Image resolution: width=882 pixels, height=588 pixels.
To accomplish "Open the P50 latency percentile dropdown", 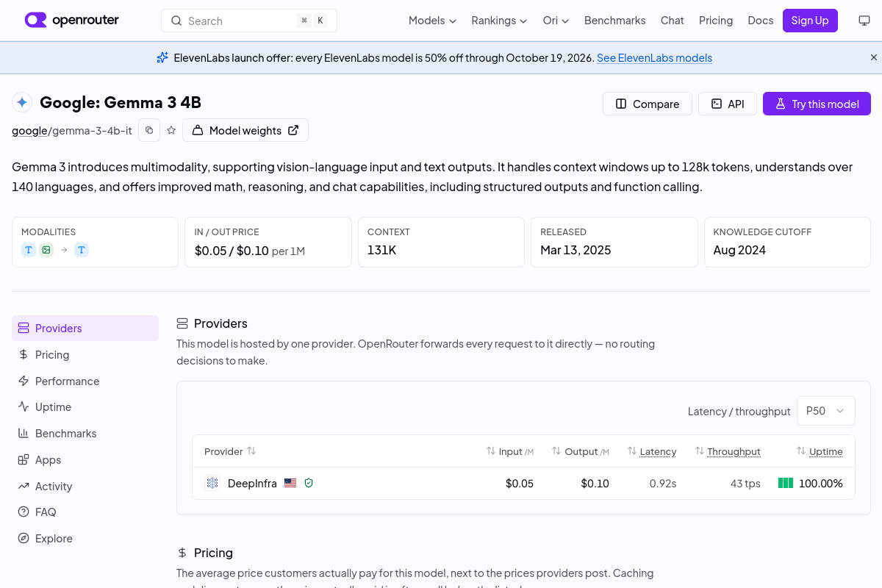I will pyautogui.click(x=826, y=411).
